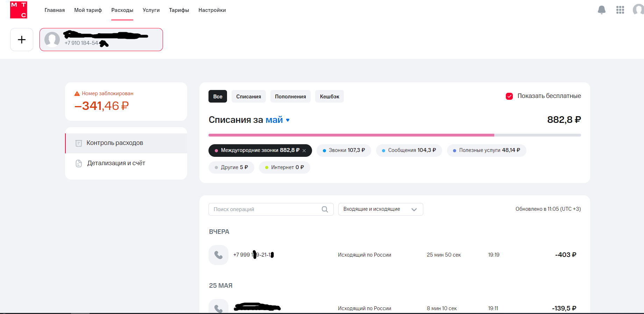Click avatar in the selected number card
644x314 pixels.
(52, 40)
